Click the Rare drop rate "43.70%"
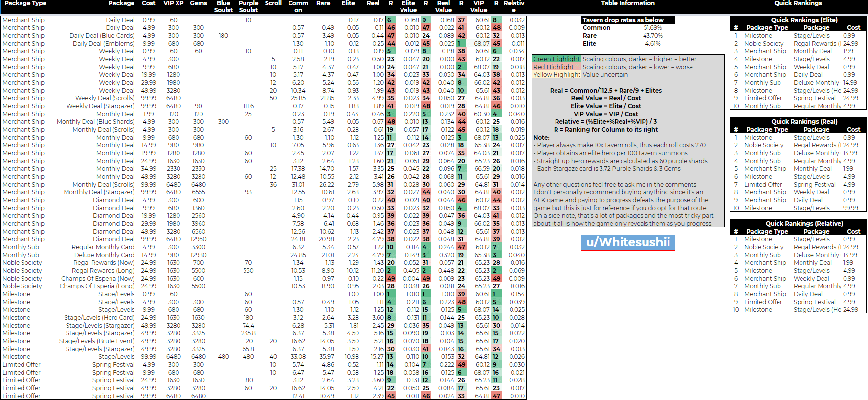Image resolution: width=868 pixels, height=400 pixels. pyautogui.click(x=653, y=36)
